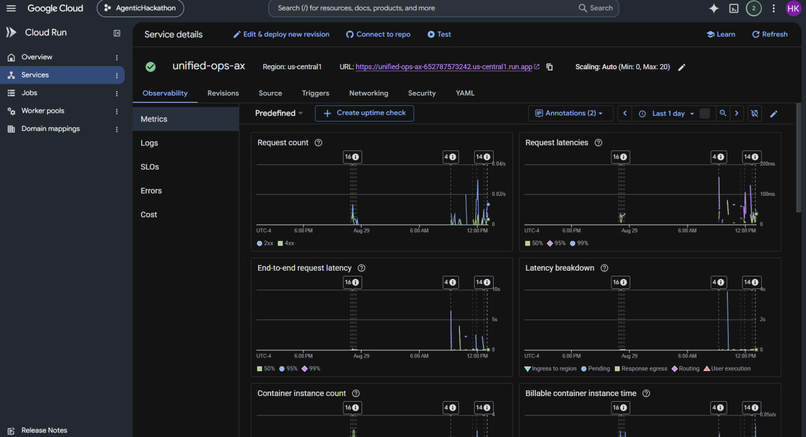Screen dimensions: 806x437
Task: Toggle 50% series in End-to-end latency legend
Action: pos(266,369)
